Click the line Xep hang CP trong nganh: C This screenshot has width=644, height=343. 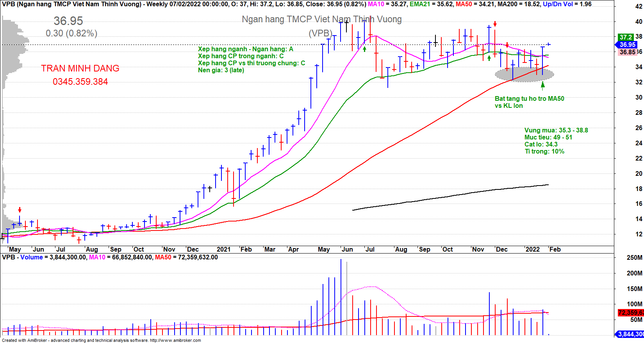coord(241,56)
